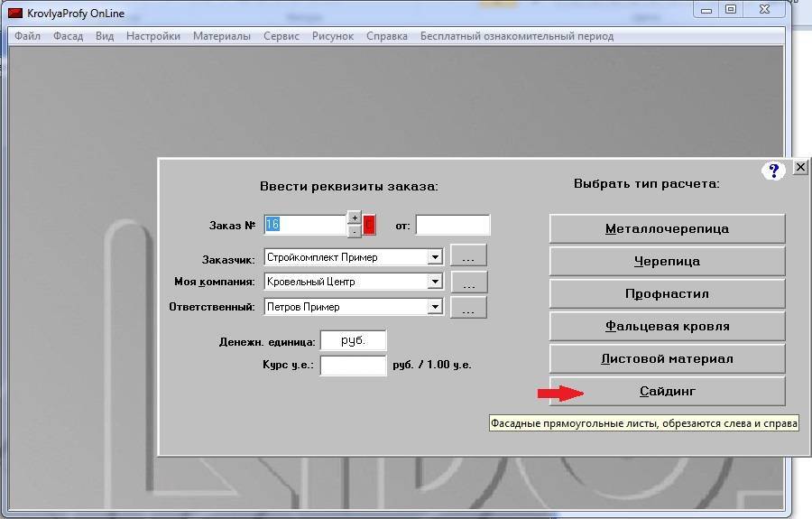Image resolution: width=812 pixels, height=519 pixels.
Task: Open the Материалы menu
Action: tap(222, 36)
